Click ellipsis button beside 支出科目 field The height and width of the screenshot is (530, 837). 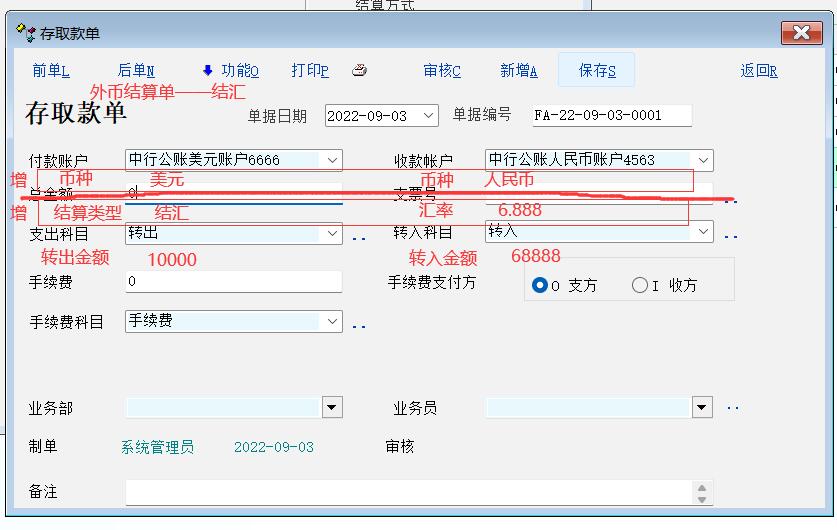click(359, 238)
